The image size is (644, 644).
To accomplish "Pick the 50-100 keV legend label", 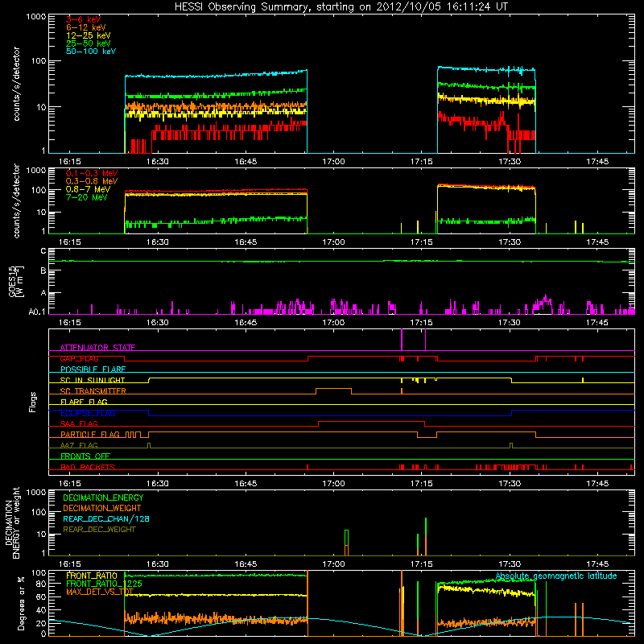I will tap(91, 51).
